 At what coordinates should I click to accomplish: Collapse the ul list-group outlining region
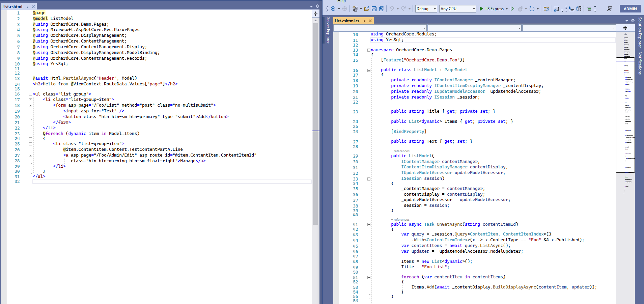30,94
